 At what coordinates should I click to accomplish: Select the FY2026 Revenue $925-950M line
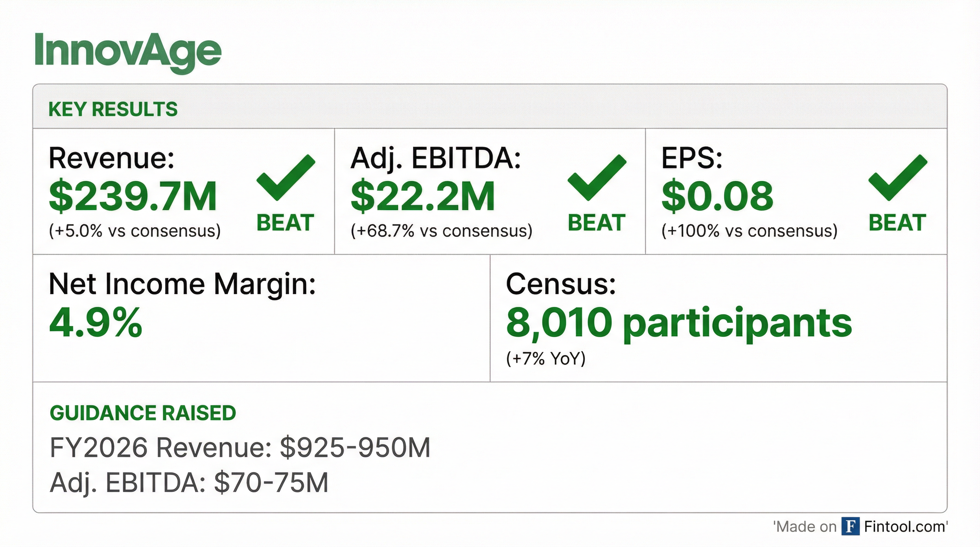(240, 447)
